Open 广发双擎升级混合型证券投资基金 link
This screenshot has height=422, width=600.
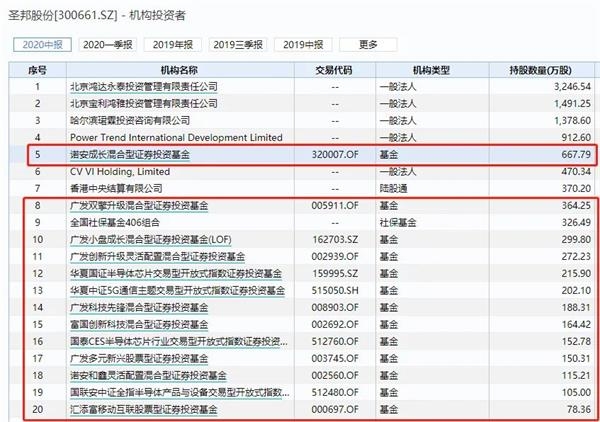pyautogui.click(x=139, y=205)
